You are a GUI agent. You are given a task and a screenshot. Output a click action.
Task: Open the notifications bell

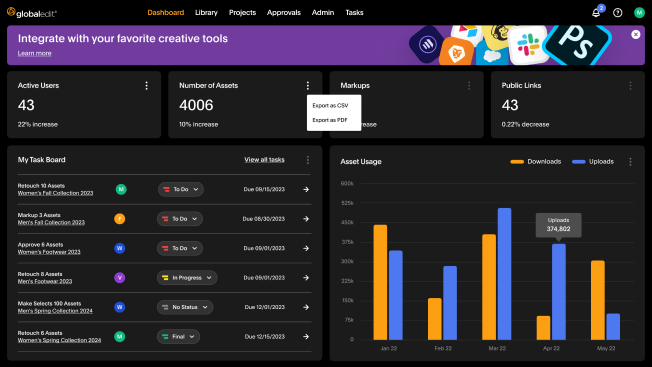click(x=596, y=13)
